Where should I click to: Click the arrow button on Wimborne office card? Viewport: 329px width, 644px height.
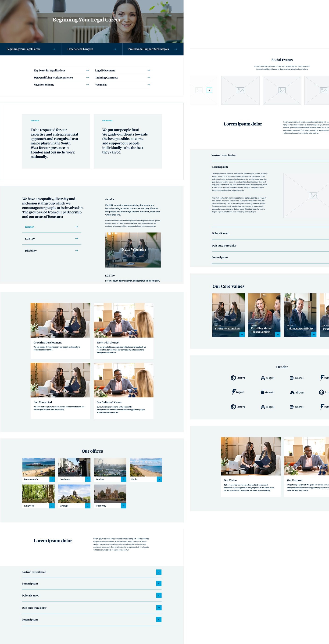[x=124, y=505]
